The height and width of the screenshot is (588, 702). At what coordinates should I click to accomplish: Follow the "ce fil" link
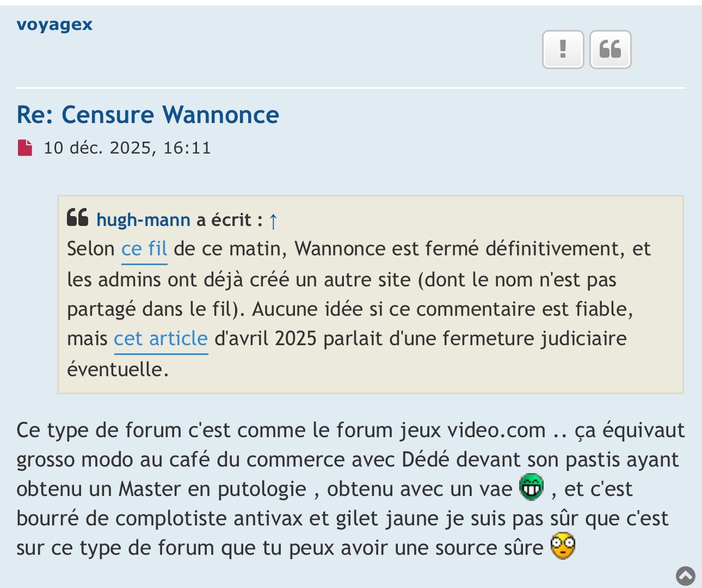[144, 249]
